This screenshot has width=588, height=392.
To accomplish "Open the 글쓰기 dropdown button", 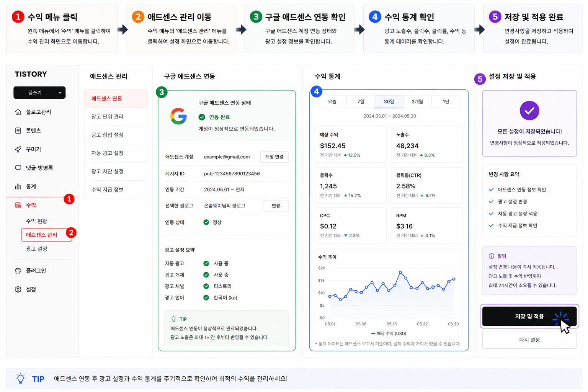I will [x=39, y=93].
